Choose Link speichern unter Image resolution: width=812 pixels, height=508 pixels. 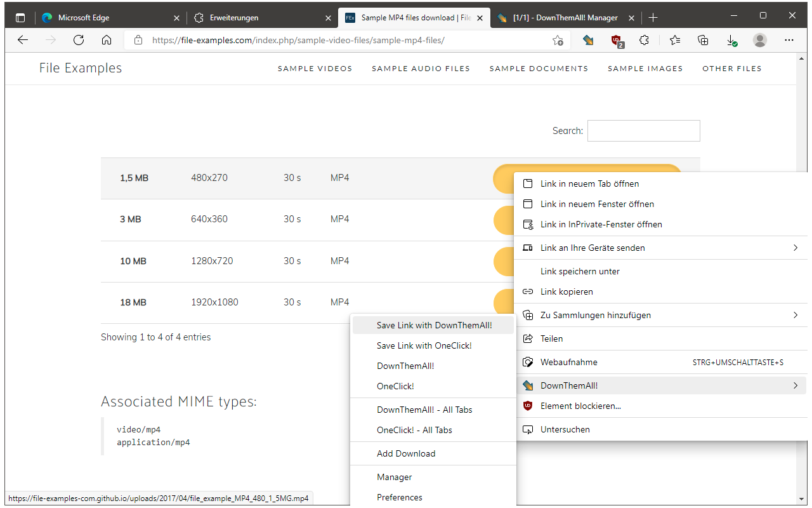pos(662,271)
